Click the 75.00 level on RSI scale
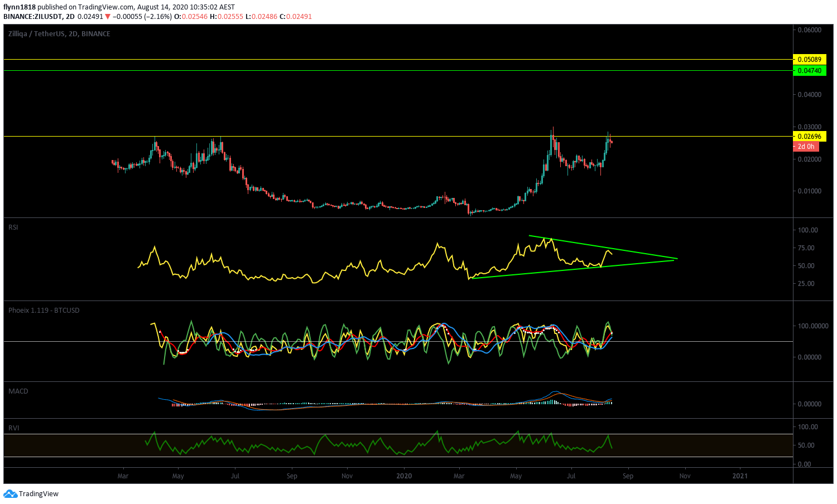 807,248
